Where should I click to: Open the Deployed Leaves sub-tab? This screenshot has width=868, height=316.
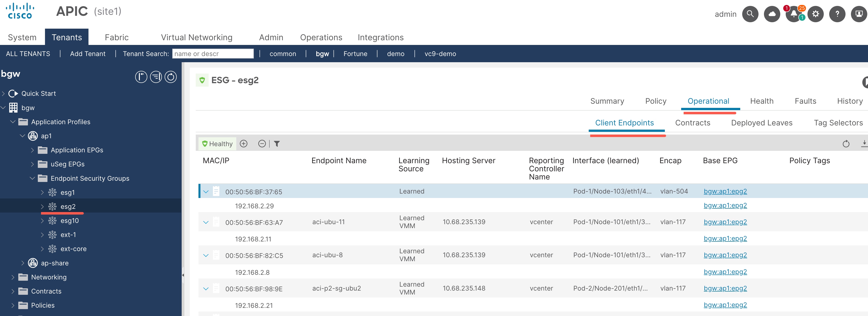(x=761, y=123)
